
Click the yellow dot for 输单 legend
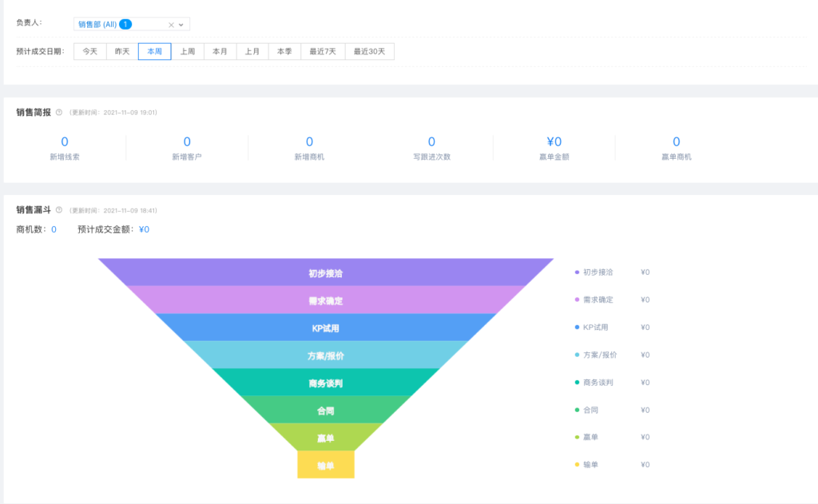pyautogui.click(x=577, y=465)
